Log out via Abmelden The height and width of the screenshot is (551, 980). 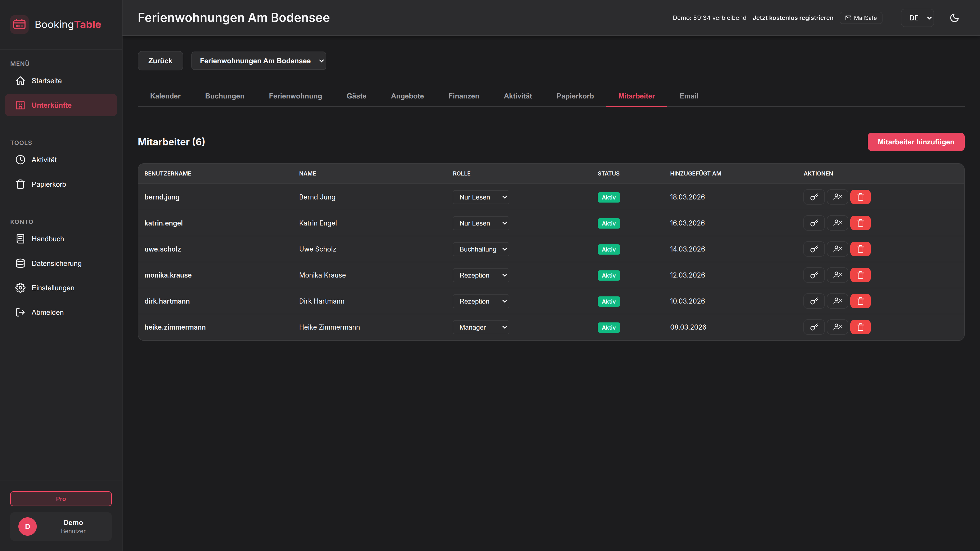(x=61, y=312)
